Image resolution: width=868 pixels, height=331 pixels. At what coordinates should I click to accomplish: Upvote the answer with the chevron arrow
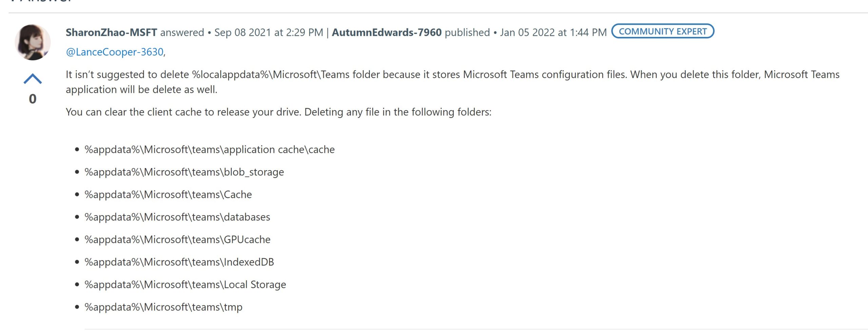(x=33, y=79)
